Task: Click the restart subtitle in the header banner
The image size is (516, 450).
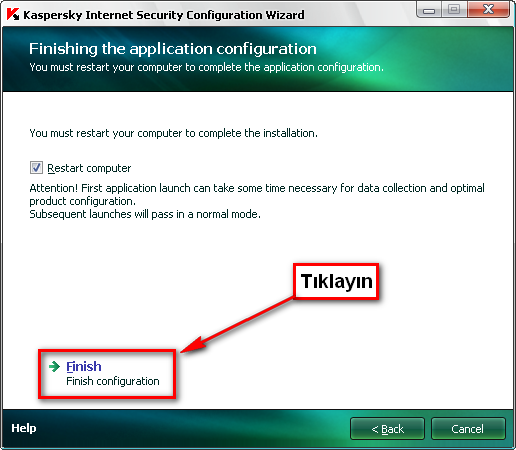Action: point(206,67)
